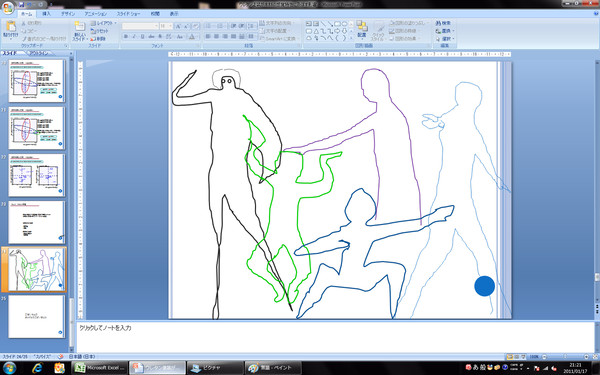Click the Shrink Font icon
Image resolution: width=600 pixels, height=375 pixels.
186,26
